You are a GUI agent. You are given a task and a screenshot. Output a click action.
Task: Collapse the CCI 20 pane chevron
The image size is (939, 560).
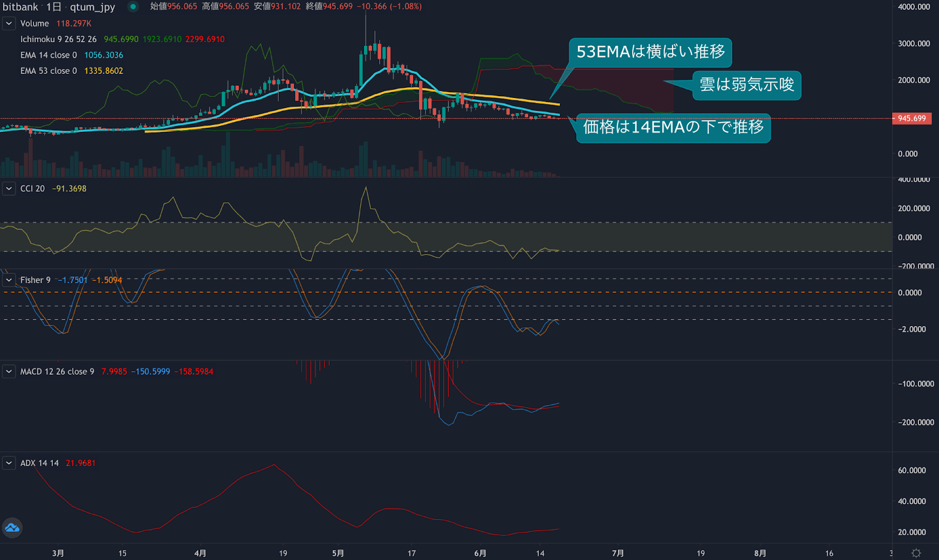9,189
